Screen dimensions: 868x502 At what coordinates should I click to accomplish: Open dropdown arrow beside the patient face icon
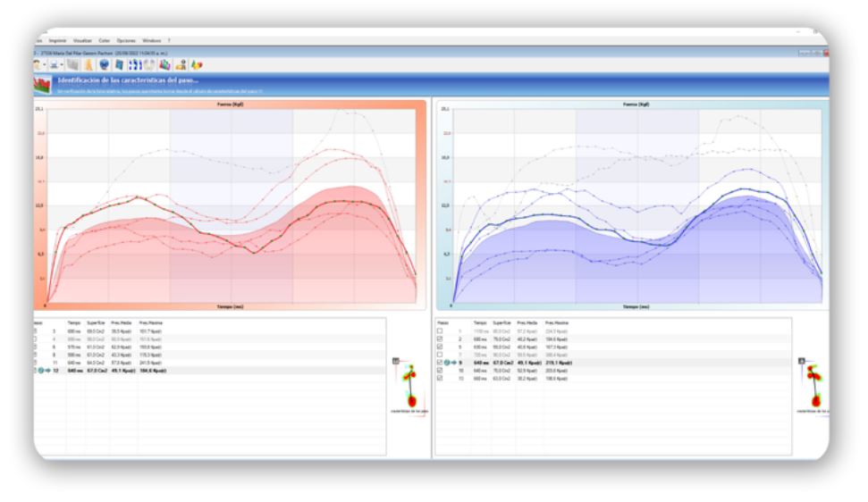[x=45, y=65]
